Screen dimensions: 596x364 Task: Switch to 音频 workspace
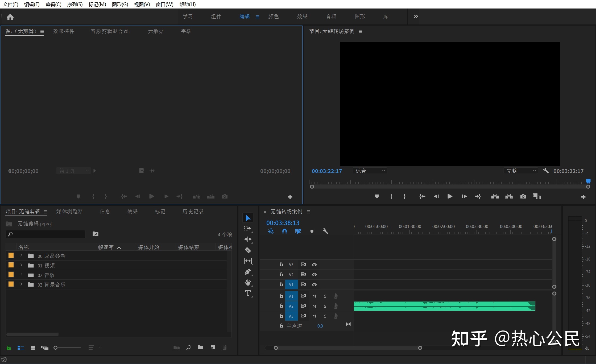tap(331, 16)
